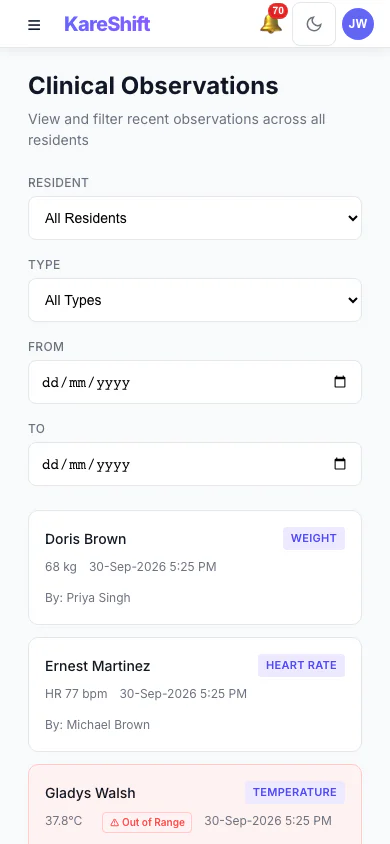Expand the All Types dropdown
The image size is (390, 844).
click(195, 300)
